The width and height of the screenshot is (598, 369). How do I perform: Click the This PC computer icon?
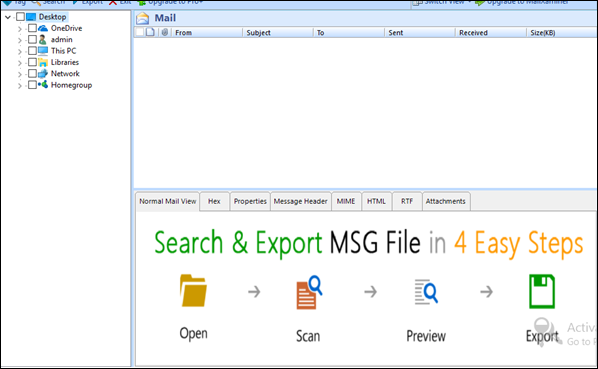(x=43, y=51)
